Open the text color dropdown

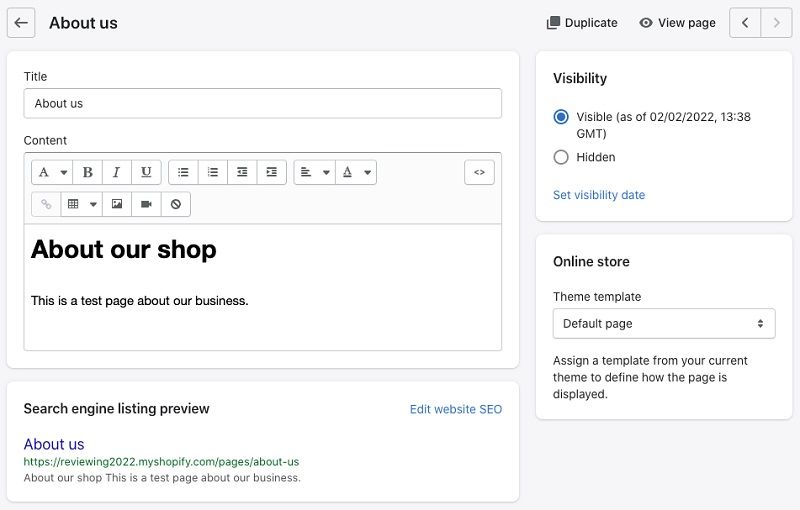[x=356, y=172]
